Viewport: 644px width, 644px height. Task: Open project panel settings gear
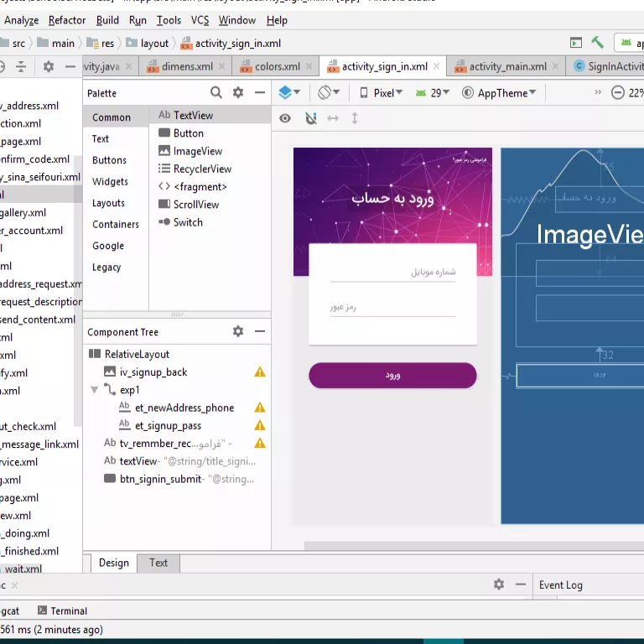[x=49, y=66]
